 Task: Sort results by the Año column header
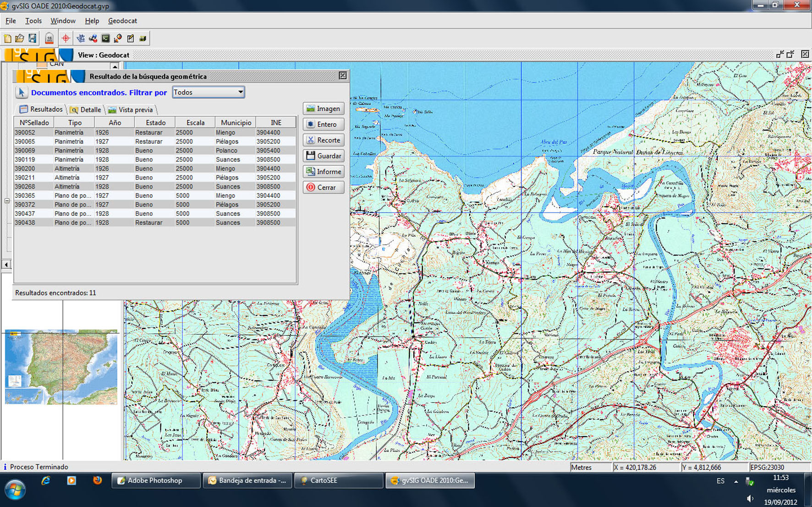115,123
